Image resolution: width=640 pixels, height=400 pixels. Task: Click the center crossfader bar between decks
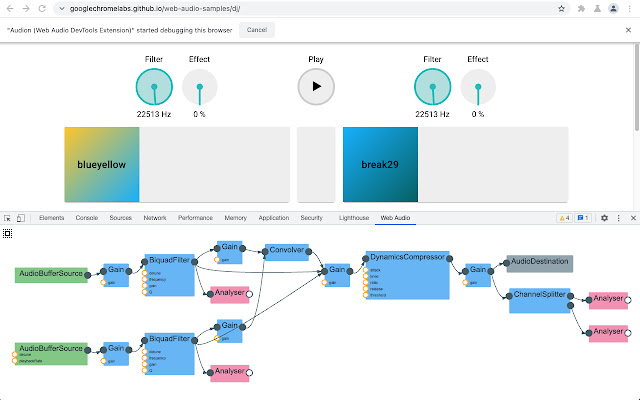[316, 164]
